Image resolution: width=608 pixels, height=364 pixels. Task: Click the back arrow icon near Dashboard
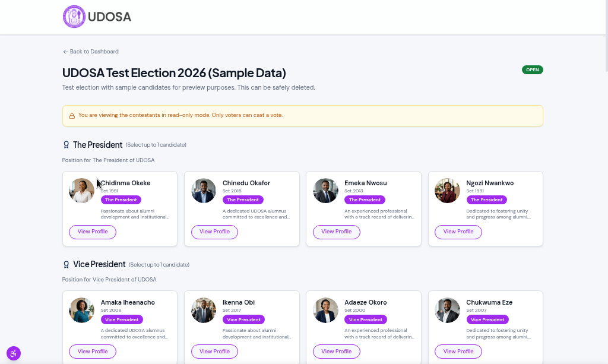point(65,52)
